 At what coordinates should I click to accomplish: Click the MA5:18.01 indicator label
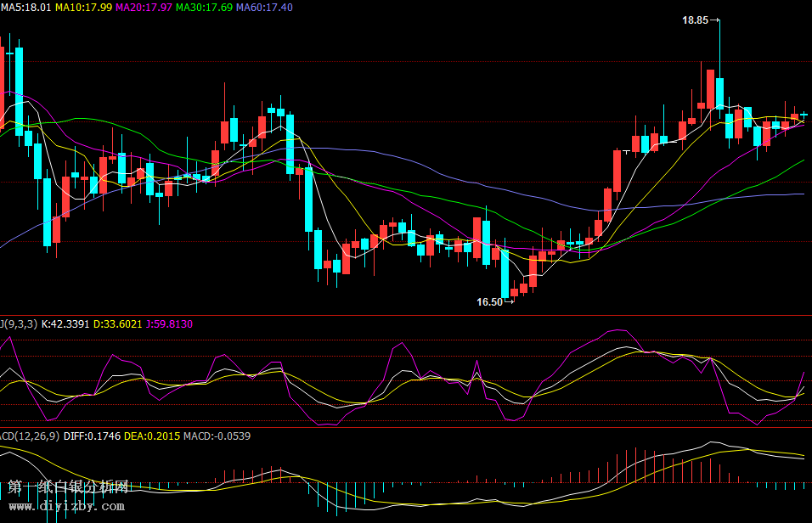25,7
